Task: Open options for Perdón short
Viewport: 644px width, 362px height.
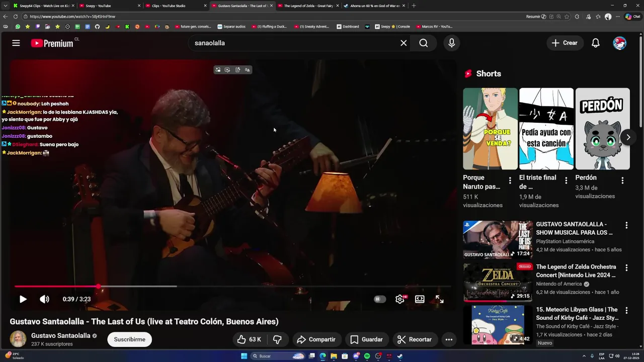Action: pos(622,180)
